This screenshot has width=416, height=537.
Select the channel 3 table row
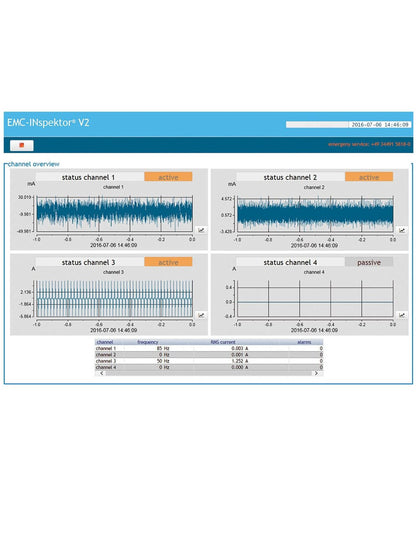(x=209, y=361)
